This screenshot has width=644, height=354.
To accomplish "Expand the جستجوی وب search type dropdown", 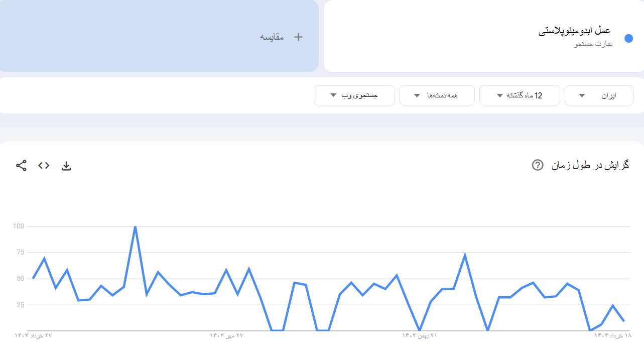I will 354,95.
